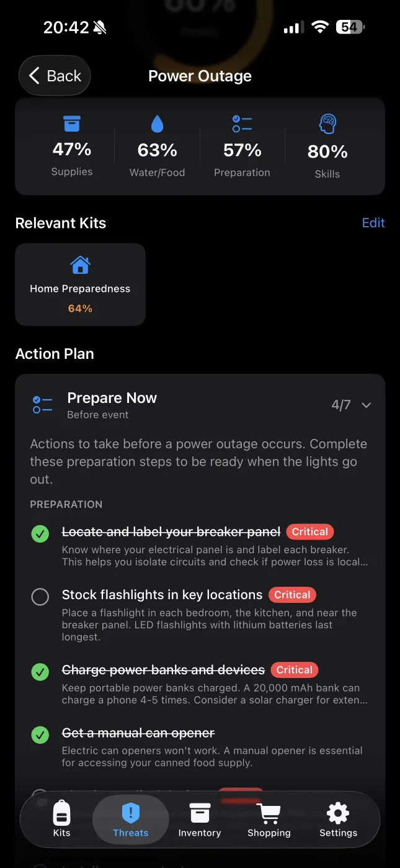
Task: Select the Supplies battery icon
Action: coord(72,123)
